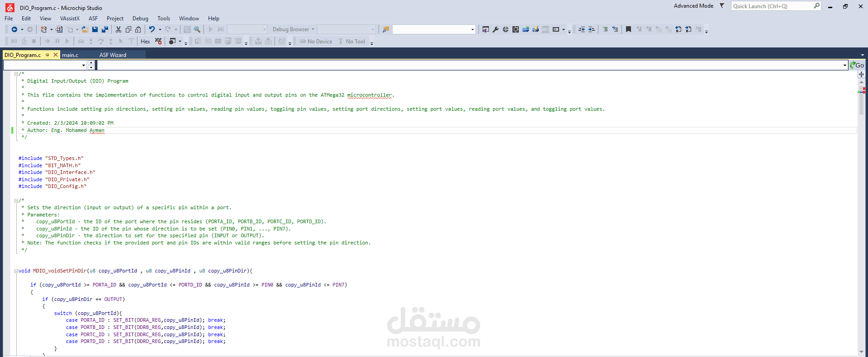This screenshot has width=868, height=357.
Task: Toggle a bookmark with the bookmark icon
Action: pyautogui.click(x=628, y=29)
